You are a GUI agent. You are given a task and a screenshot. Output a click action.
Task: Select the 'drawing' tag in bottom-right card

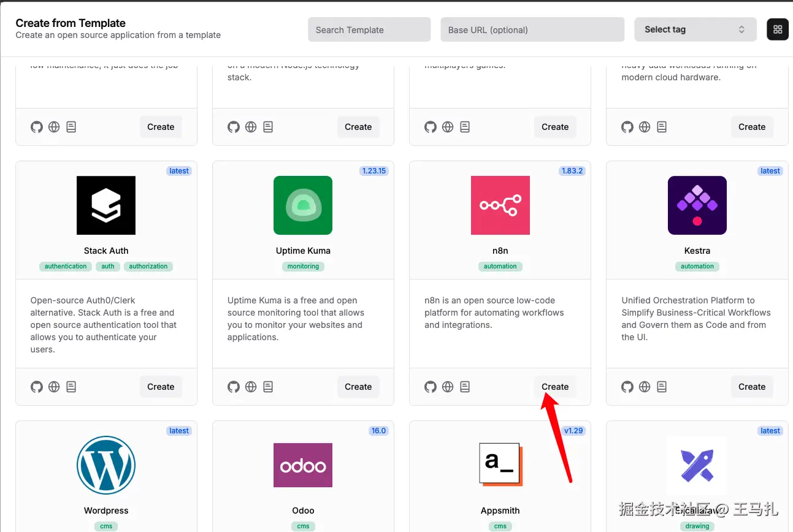coord(697,526)
